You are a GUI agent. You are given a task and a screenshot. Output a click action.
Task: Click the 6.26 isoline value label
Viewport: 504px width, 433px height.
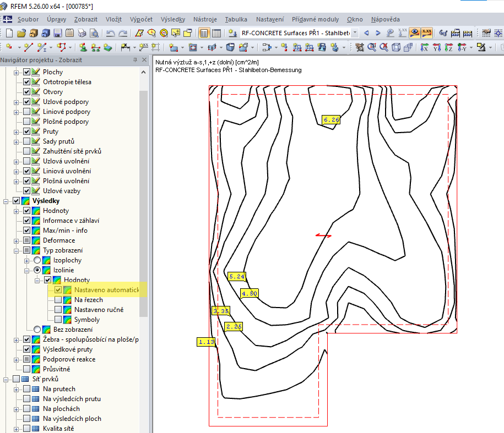pos(332,120)
